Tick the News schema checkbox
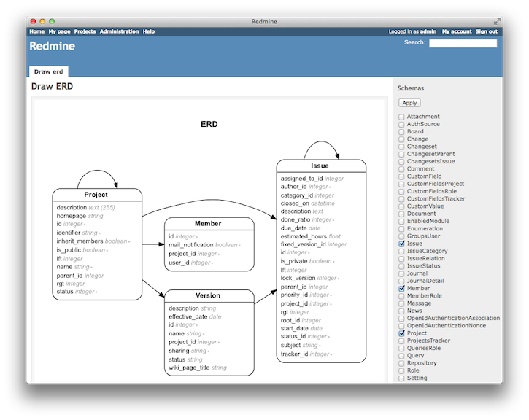529x420 pixels. [x=401, y=311]
